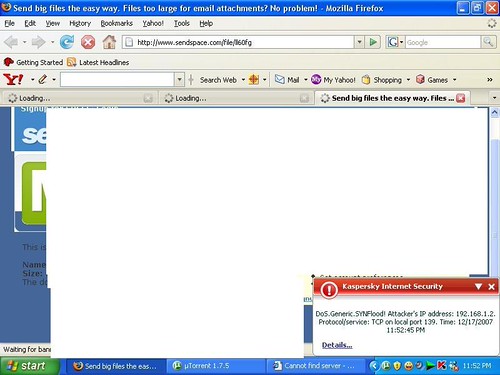Click the page scrollbar up arrow
Image resolution: width=500 pixels, height=375 pixels.
click(495, 113)
